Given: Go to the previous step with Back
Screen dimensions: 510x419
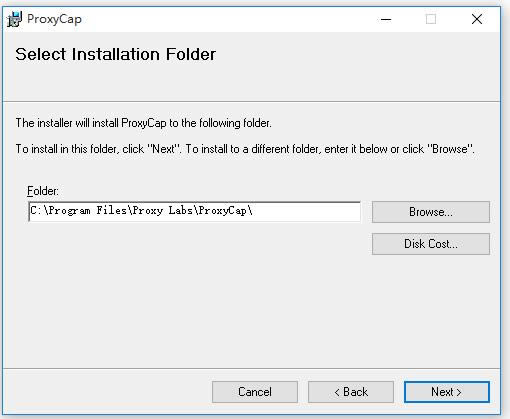Looking at the screenshot, I should [351, 392].
